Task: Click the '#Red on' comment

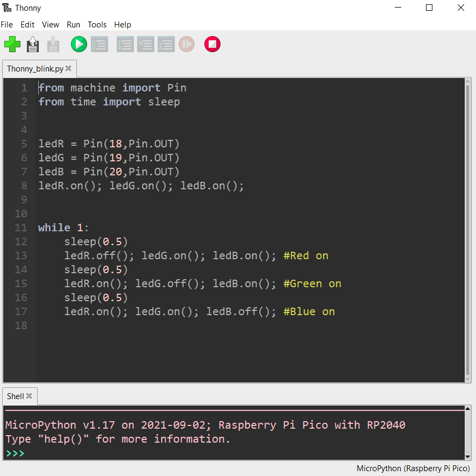Action: tap(306, 255)
